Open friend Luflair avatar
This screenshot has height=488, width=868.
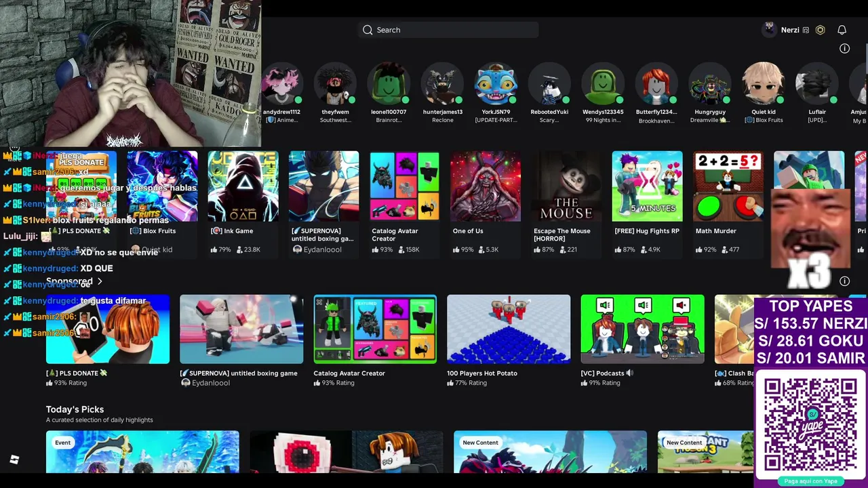click(817, 84)
